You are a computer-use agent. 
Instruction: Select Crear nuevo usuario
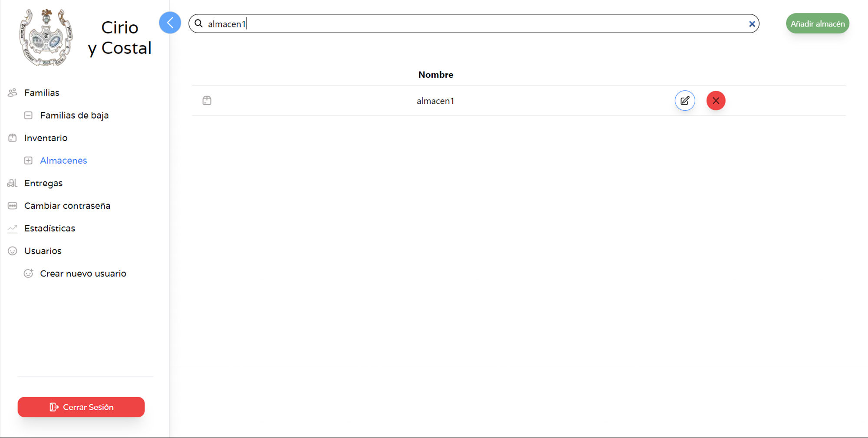[x=83, y=273]
